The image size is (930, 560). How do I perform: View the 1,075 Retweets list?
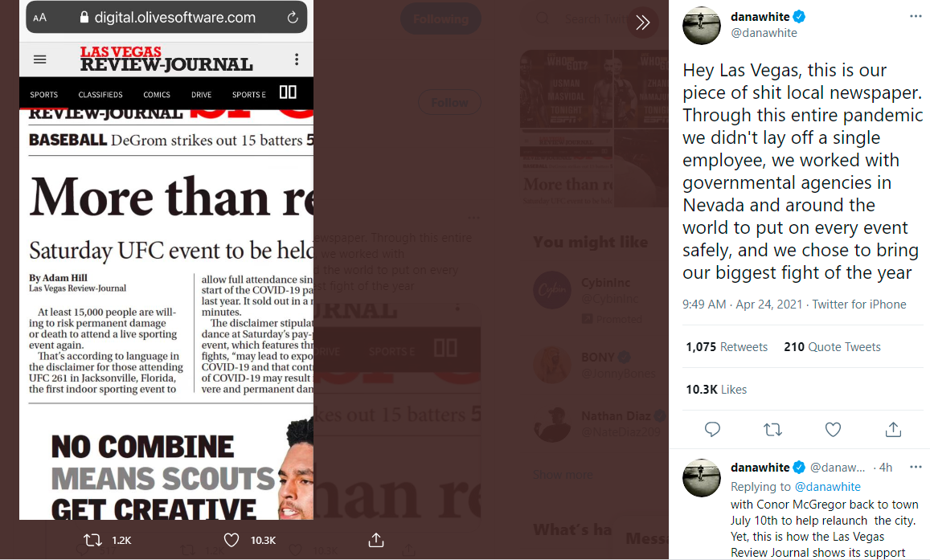pyautogui.click(x=727, y=346)
